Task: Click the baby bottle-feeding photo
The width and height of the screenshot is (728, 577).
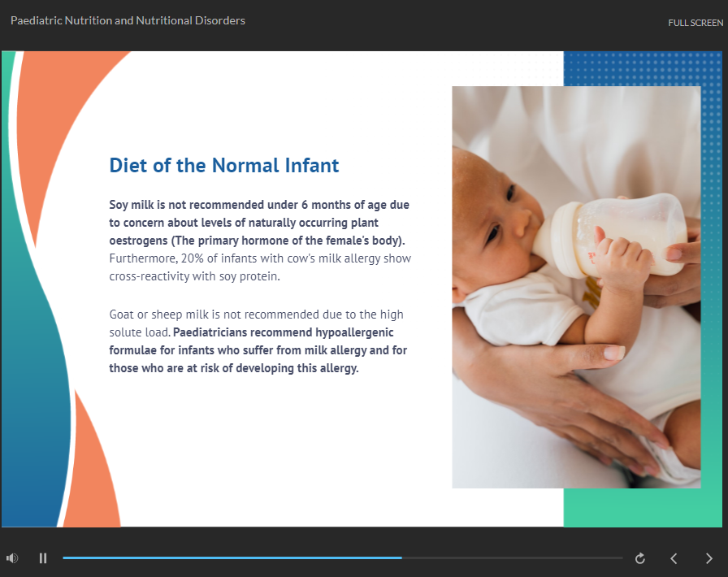Action: (x=576, y=287)
